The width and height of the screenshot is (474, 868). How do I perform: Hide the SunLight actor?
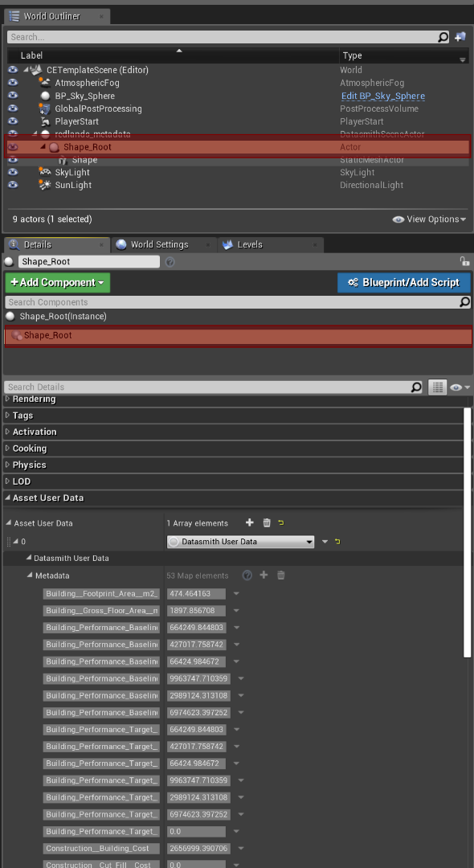pyautogui.click(x=14, y=185)
